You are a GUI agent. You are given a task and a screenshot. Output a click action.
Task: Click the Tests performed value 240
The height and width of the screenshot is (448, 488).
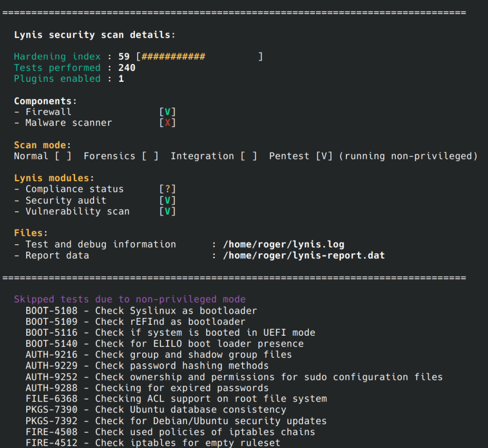(127, 68)
